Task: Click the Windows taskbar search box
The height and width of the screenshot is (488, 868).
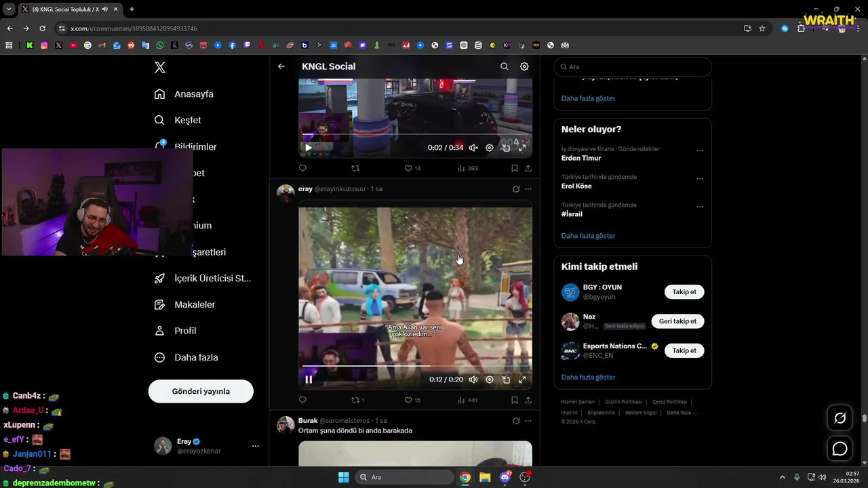Action: (x=405, y=477)
